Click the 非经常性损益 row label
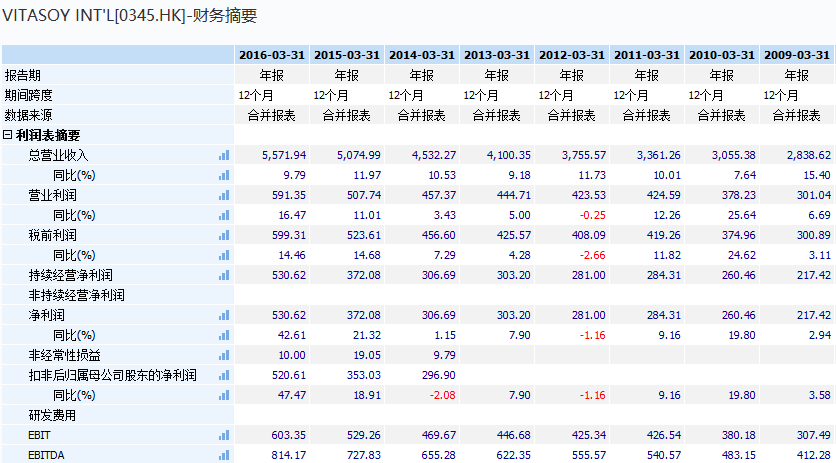836x463 pixels. pos(65,355)
